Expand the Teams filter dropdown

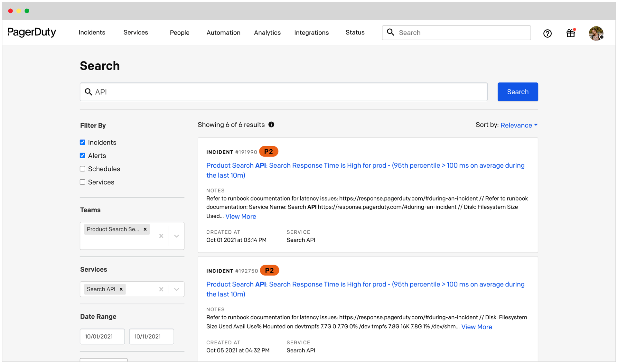(176, 236)
